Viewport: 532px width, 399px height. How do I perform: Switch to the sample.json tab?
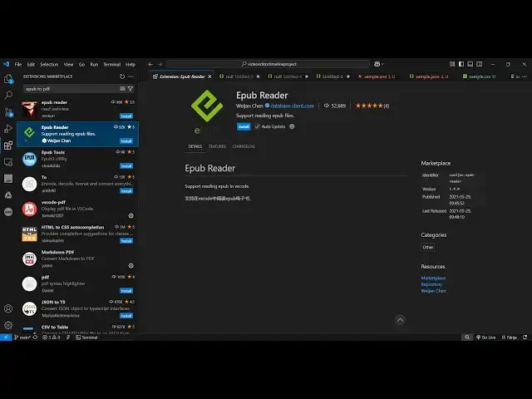[431, 76]
